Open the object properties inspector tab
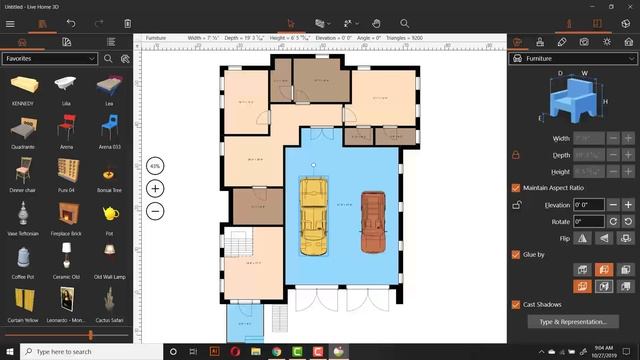Screen dimensions: 640x360 coord(518,42)
